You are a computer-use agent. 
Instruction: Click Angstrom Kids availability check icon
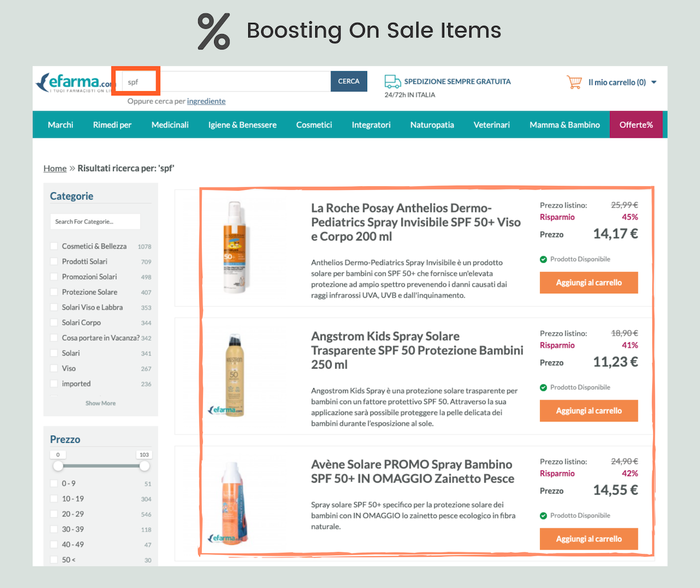[x=544, y=387]
